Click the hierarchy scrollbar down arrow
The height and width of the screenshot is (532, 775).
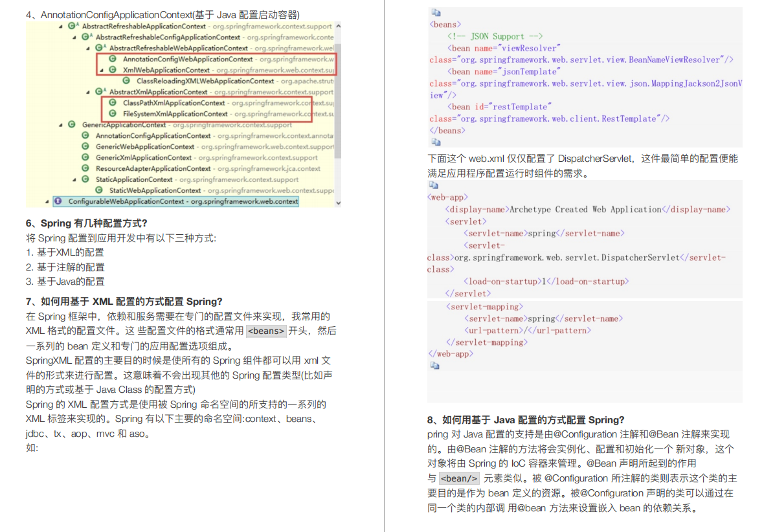click(x=338, y=203)
